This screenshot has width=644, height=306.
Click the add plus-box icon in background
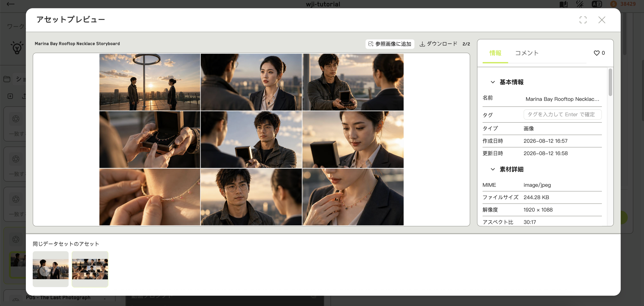pyautogui.click(x=10, y=96)
